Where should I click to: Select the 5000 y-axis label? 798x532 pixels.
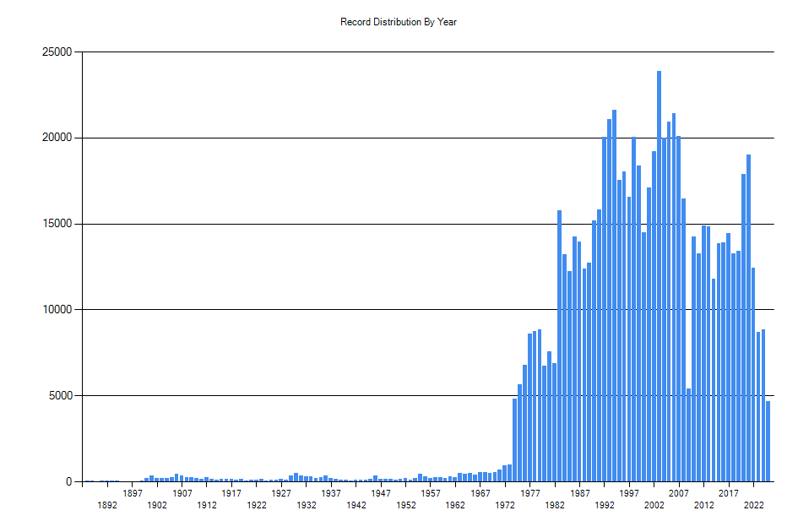coord(58,396)
